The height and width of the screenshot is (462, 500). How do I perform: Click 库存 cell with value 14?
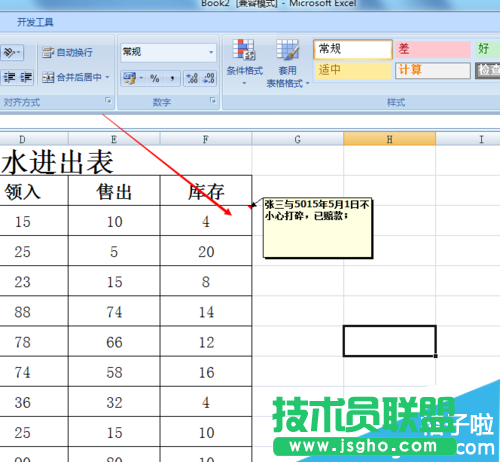[x=206, y=311]
